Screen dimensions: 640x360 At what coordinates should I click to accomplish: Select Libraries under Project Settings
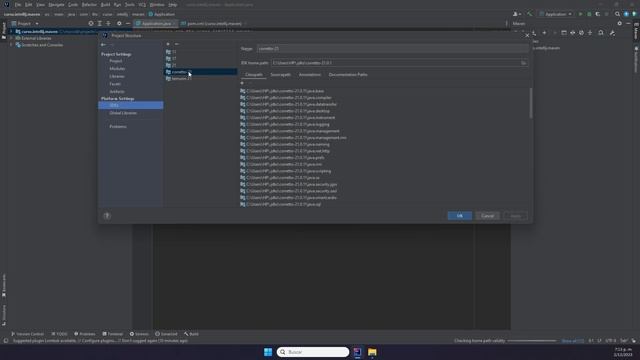pyautogui.click(x=117, y=76)
